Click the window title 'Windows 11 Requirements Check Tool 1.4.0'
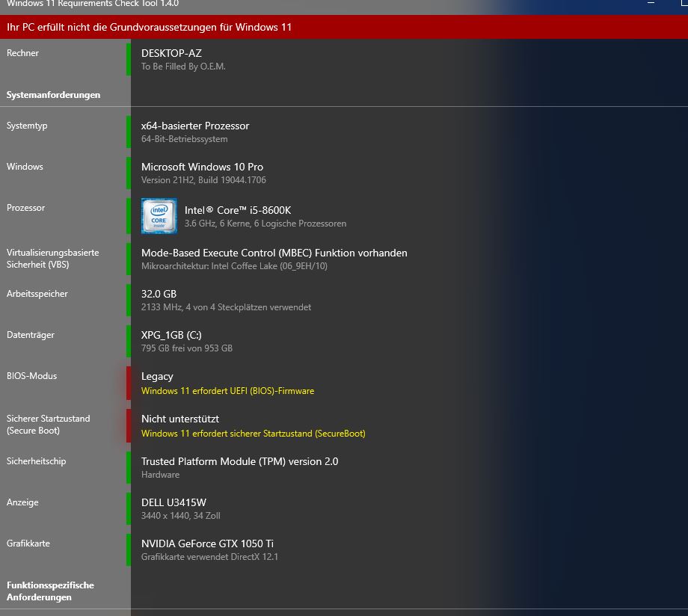 93,4
